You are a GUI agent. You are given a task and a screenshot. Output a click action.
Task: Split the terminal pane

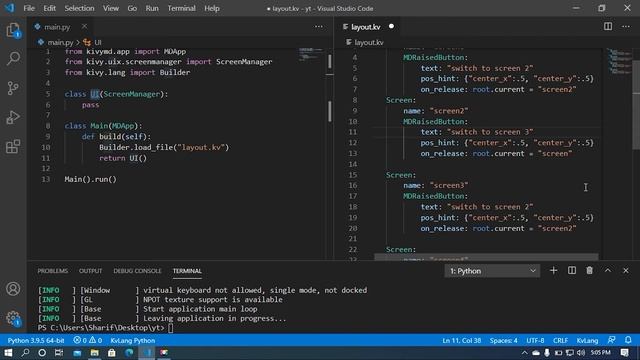click(572, 271)
